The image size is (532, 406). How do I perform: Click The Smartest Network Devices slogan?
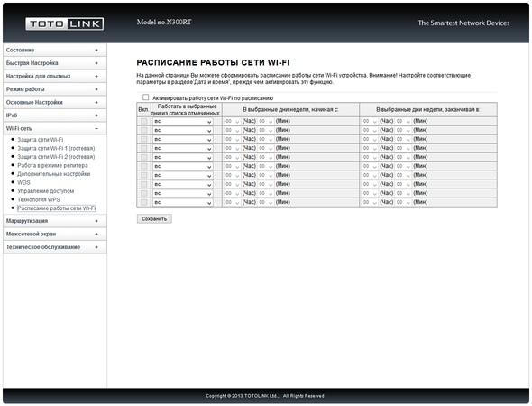pos(463,23)
